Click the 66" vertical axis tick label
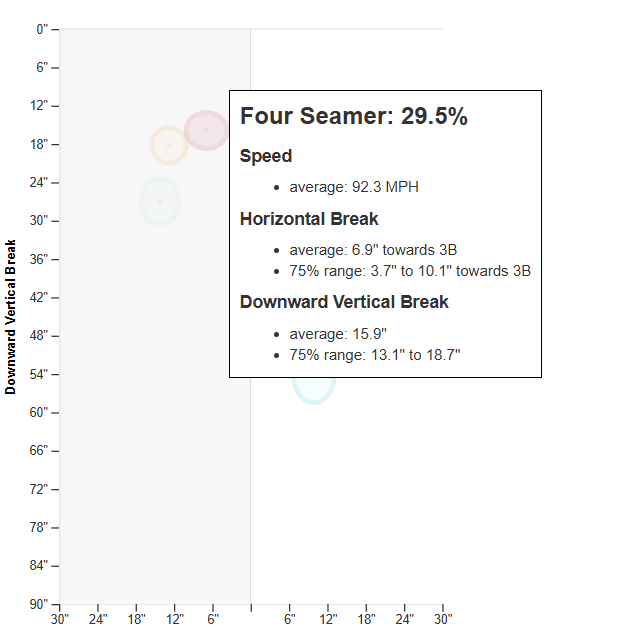 39,451
